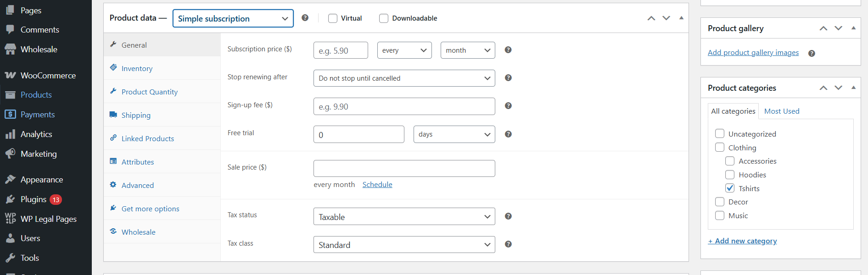This screenshot has width=868, height=275.
Task: Check the Accessories category
Action: tap(730, 161)
